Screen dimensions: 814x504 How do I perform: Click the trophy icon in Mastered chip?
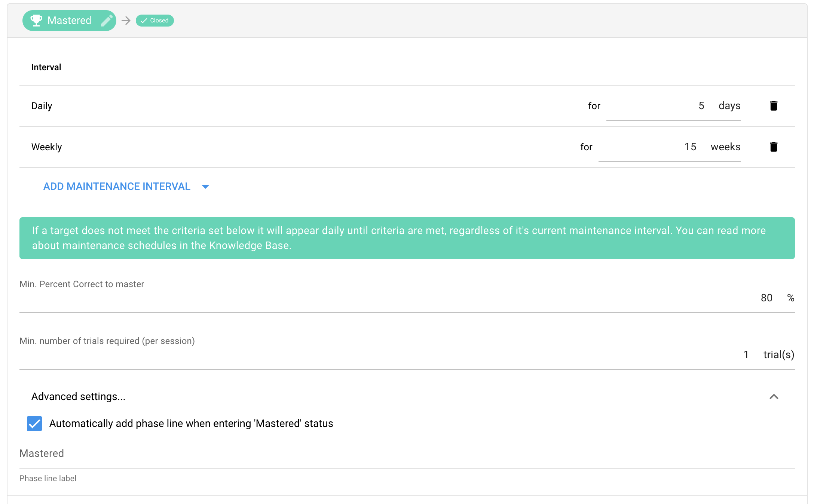point(36,20)
